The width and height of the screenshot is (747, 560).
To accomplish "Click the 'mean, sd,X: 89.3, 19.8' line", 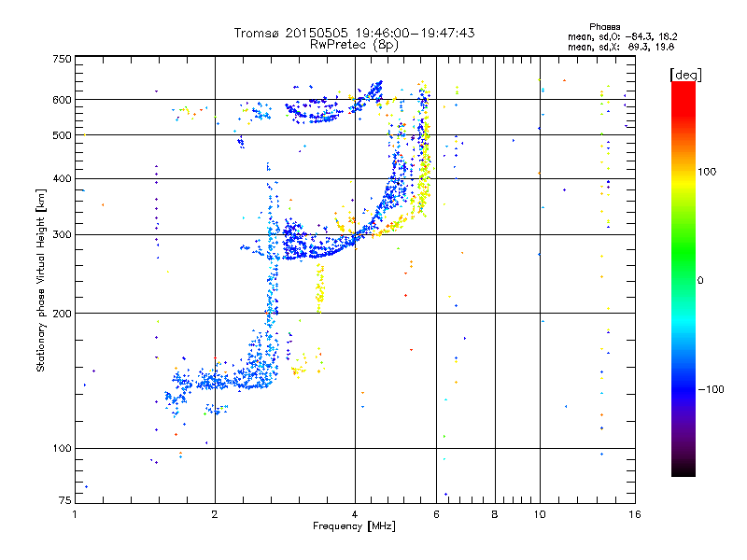I will pyautogui.click(x=621, y=47).
